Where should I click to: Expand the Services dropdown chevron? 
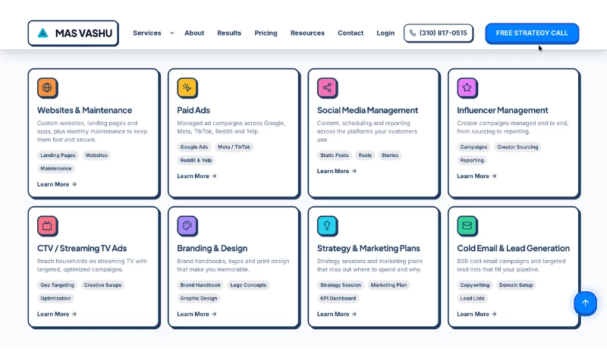tap(172, 33)
